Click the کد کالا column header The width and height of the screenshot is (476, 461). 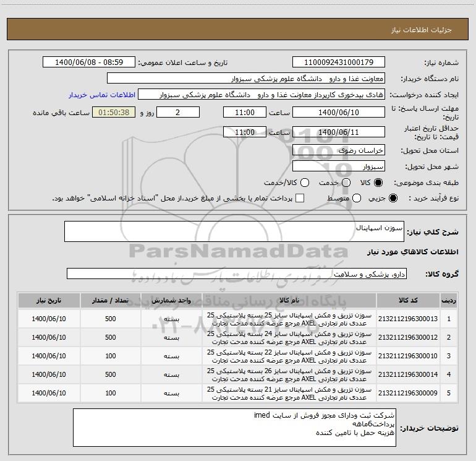click(x=408, y=300)
